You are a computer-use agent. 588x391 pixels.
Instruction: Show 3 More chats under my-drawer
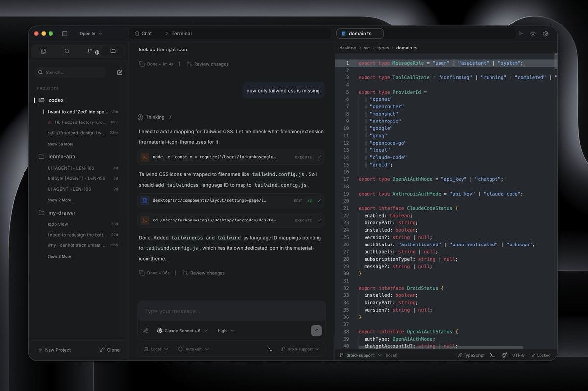pyautogui.click(x=59, y=257)
